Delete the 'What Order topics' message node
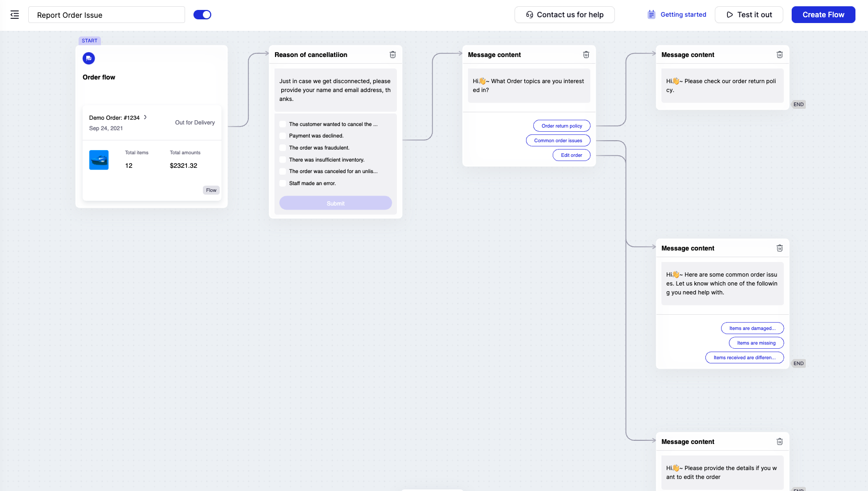The image size is (868, 491). click(586, 54)
